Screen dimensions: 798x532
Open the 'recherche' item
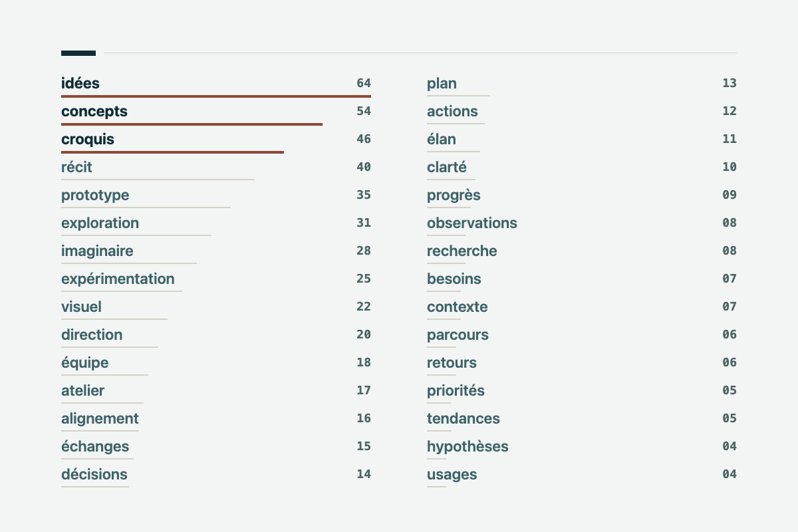coord(462,251)
